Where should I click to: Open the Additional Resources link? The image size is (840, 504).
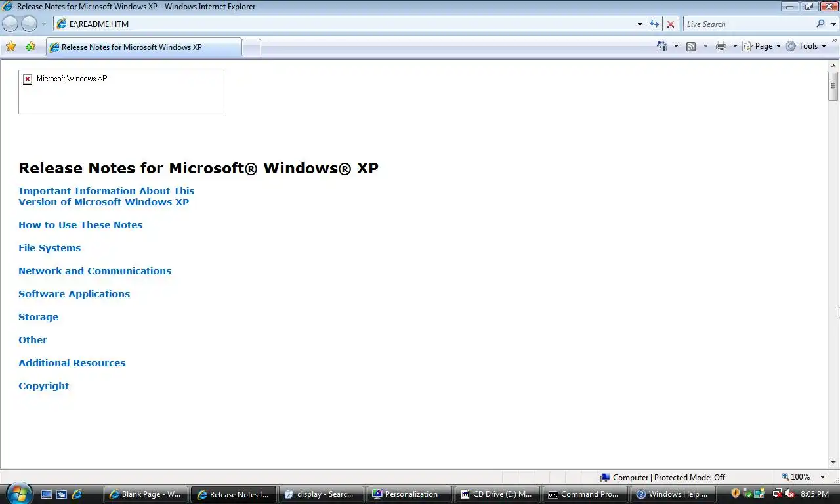tap(72, 363)
